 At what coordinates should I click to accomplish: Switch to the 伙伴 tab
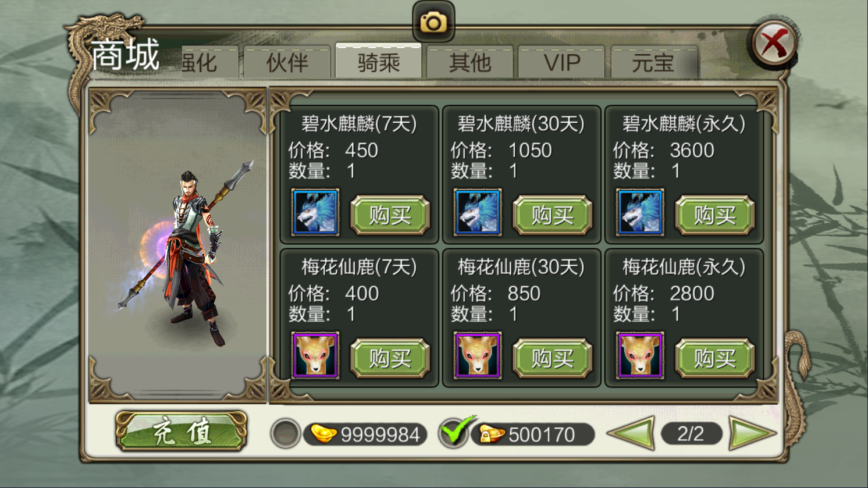pyautogui.click(x=287, y=62)
